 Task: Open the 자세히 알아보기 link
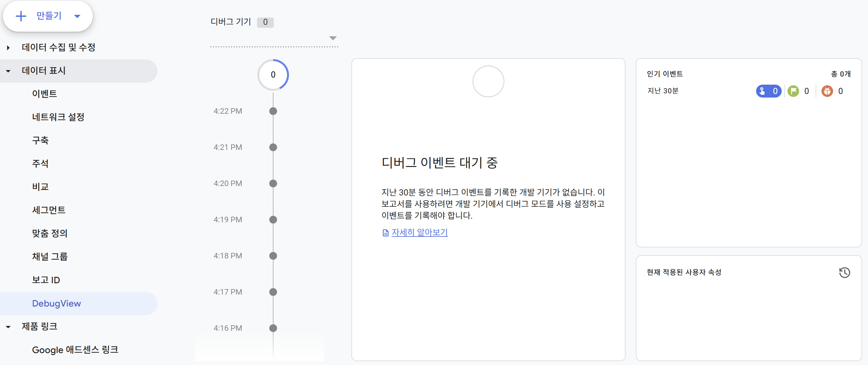419,232
